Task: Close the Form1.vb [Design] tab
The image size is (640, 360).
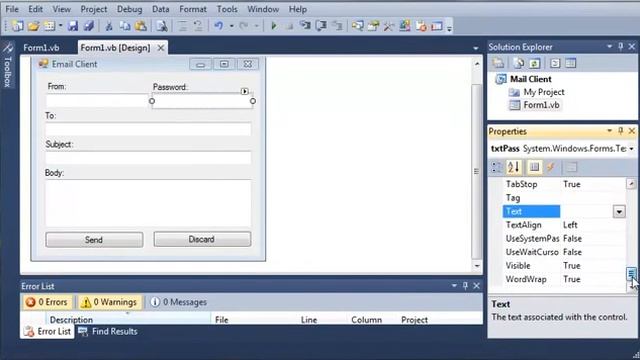Action: pos(161,48)
